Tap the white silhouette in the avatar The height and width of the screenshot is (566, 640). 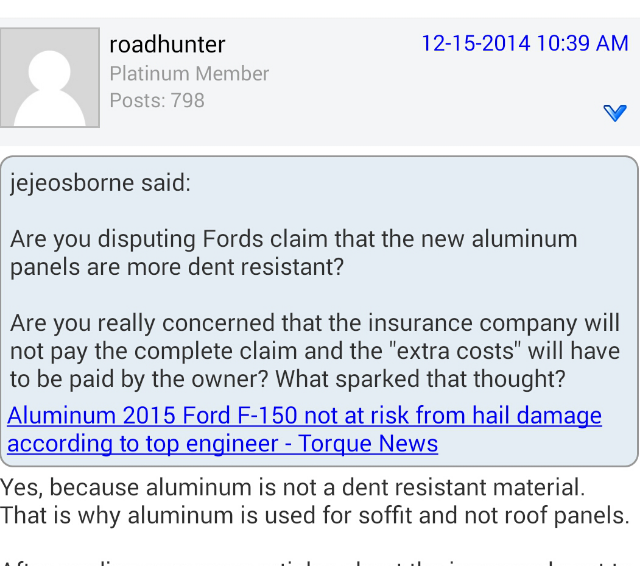point(50,89)
